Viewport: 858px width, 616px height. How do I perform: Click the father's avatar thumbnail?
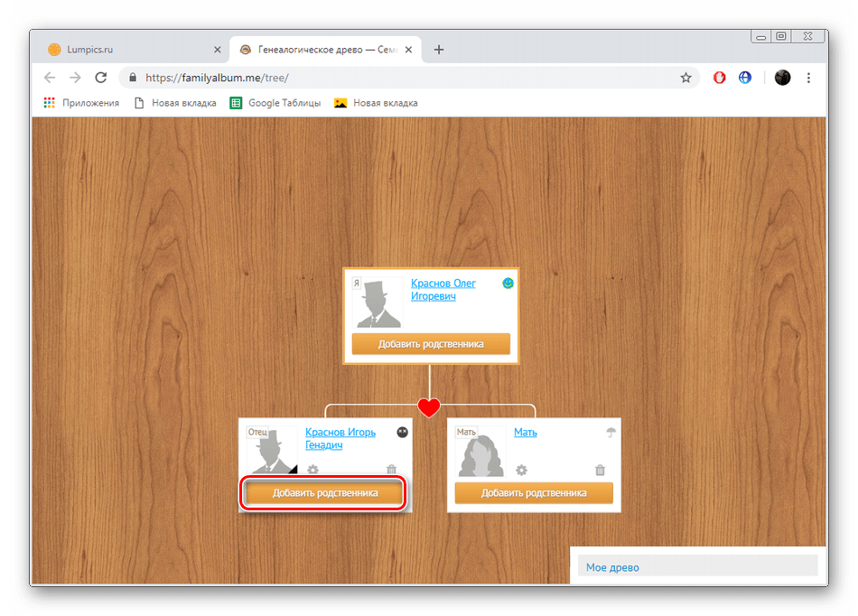click(272, 449)
